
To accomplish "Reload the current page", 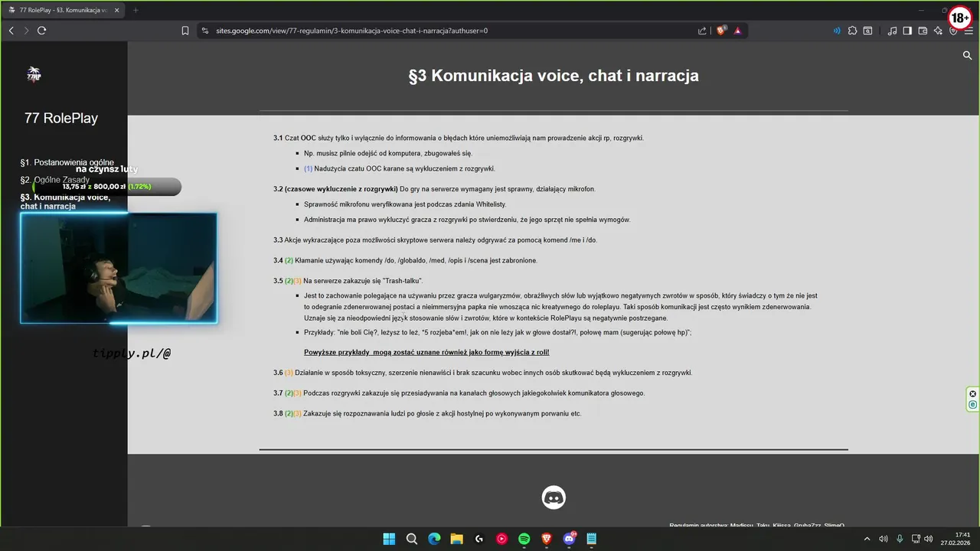I will tap(42, 31).
